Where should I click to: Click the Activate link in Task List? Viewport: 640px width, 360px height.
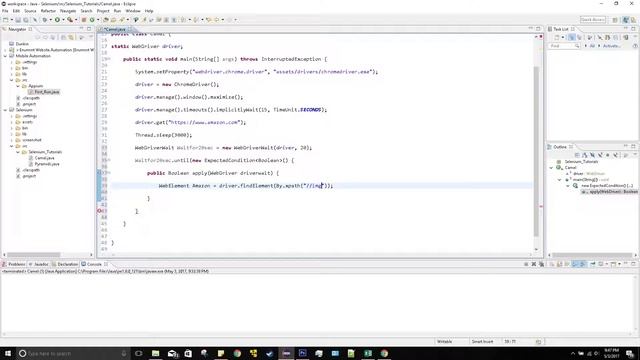(611, 46)
